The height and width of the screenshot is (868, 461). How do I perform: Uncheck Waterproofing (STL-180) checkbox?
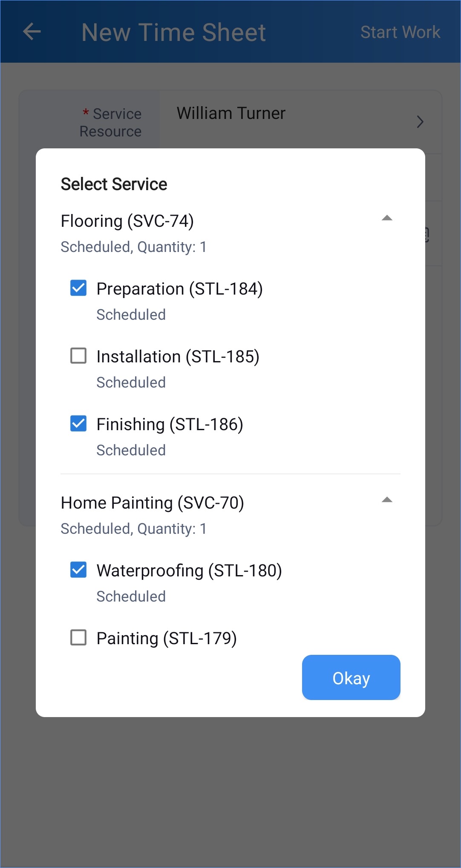(78, 570)
